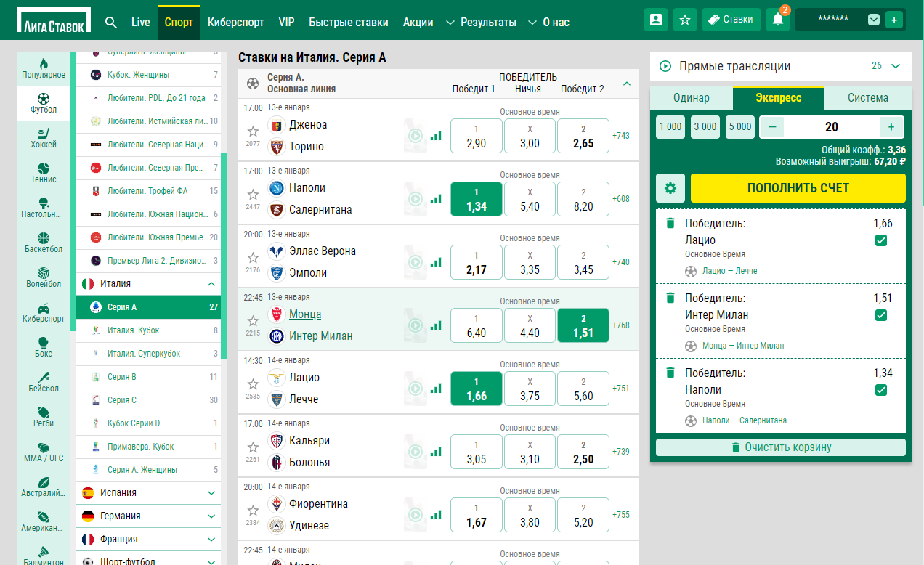Switch to Система bet slip tab
This screenshot has height=565, width=924.
867,98
